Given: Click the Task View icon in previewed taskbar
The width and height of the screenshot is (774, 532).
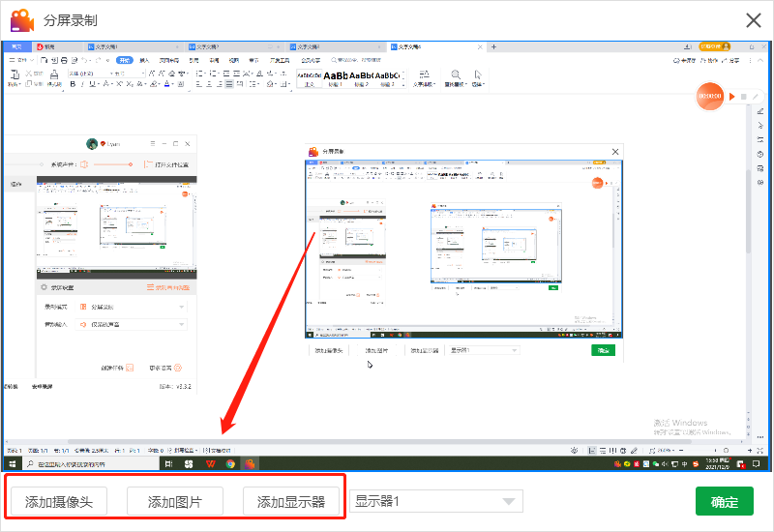Looking at the screenshot, I should [x=168, y=464].
